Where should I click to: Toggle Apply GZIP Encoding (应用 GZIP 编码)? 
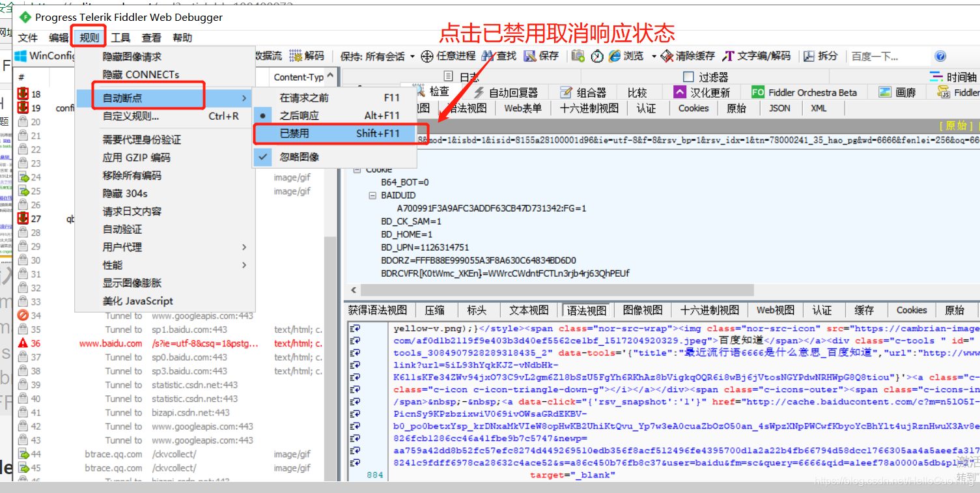point(165,158)
